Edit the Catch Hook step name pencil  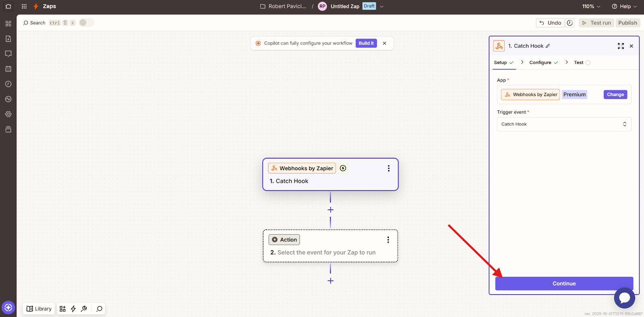[x=548, y=46]
